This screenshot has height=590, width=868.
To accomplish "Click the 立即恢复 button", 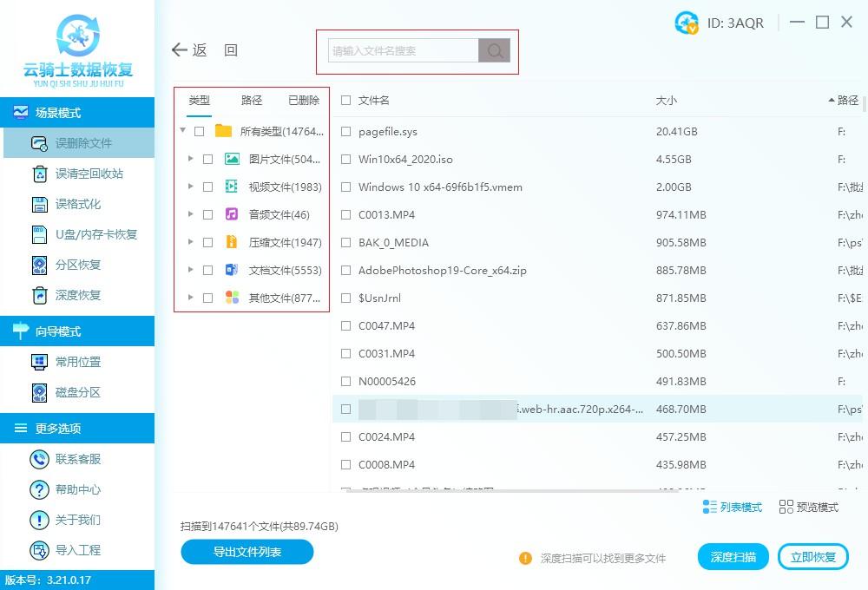I will (812, 557).
